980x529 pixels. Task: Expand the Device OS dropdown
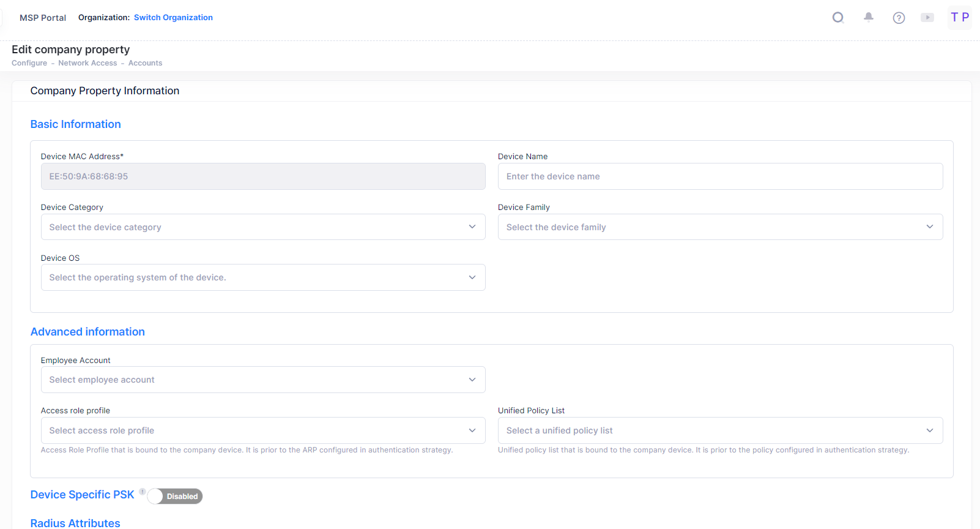tap(263, 278)
